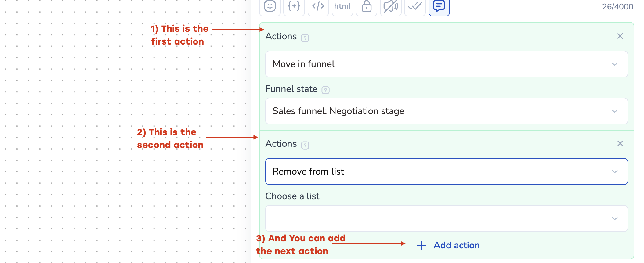Toggle the padlock protect content icon
644x263 pixels.
coord(367,6)
